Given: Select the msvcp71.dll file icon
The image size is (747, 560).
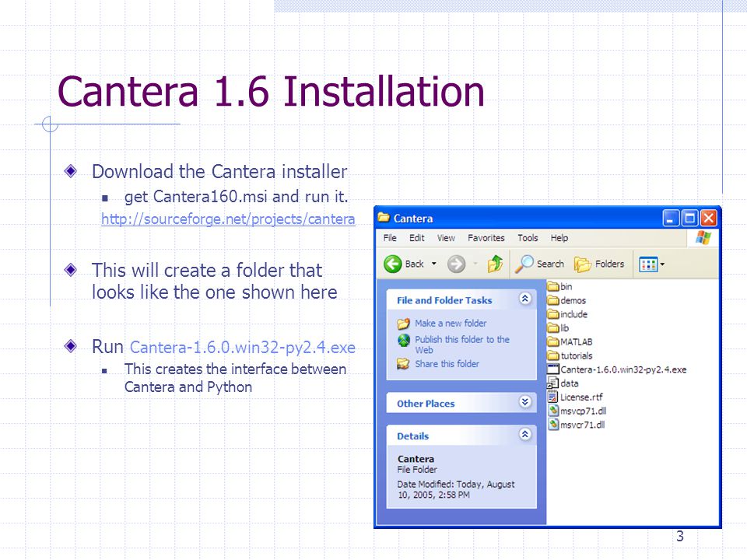Looking at the screenshot, I should [553, 411].
